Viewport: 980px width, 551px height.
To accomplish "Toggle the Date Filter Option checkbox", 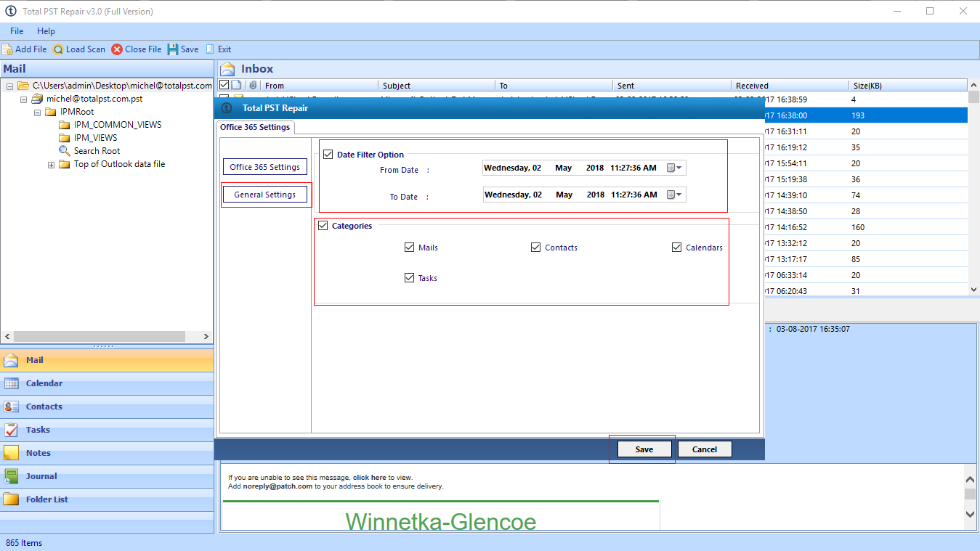I will (x=328, y=155).
